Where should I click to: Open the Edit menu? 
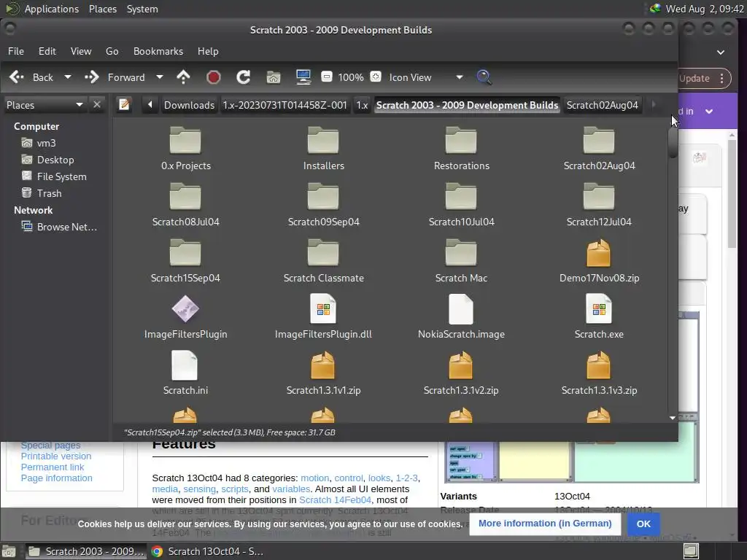click(x=47, y=51)
